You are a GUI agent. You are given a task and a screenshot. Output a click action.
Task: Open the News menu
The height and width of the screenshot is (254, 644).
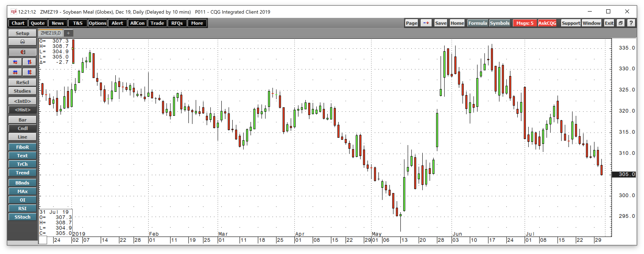[x=58, y=23]
